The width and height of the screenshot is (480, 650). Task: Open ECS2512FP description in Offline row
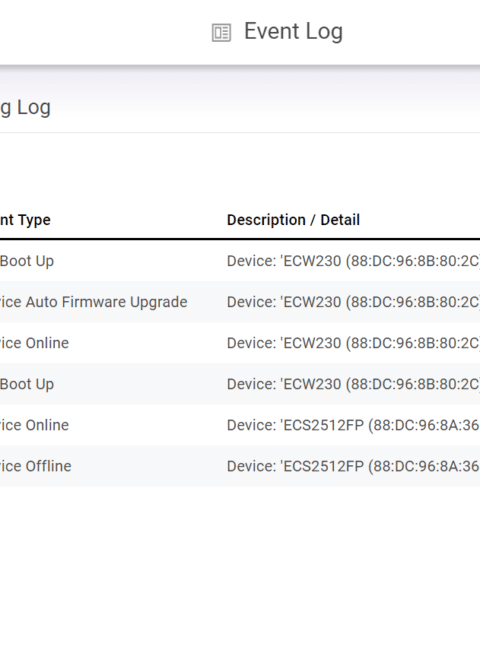point(353,466)
